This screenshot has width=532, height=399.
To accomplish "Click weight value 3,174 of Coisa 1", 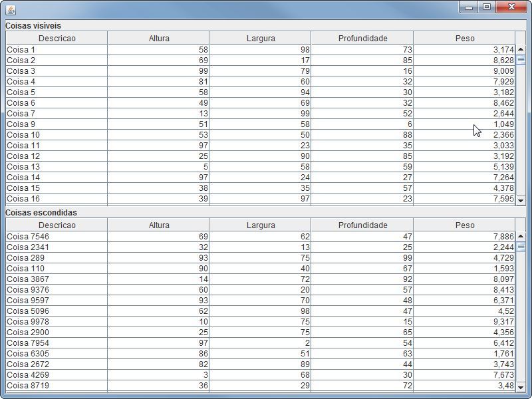I will [464, 49].
